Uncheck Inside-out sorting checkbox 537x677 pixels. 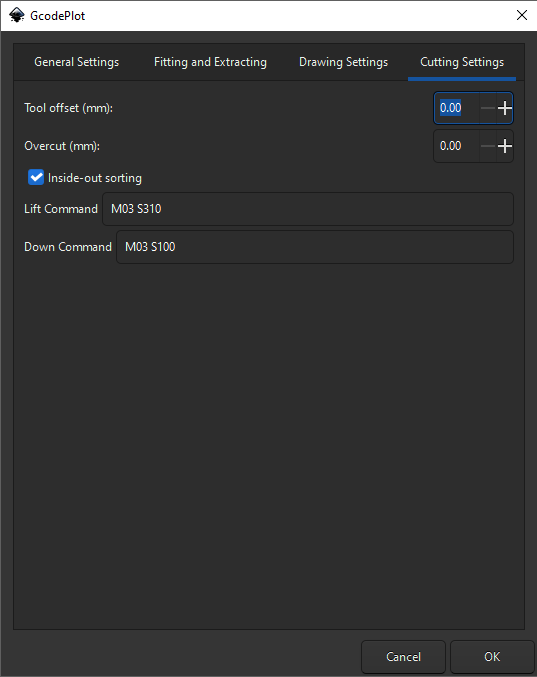[x=36, y=177]
